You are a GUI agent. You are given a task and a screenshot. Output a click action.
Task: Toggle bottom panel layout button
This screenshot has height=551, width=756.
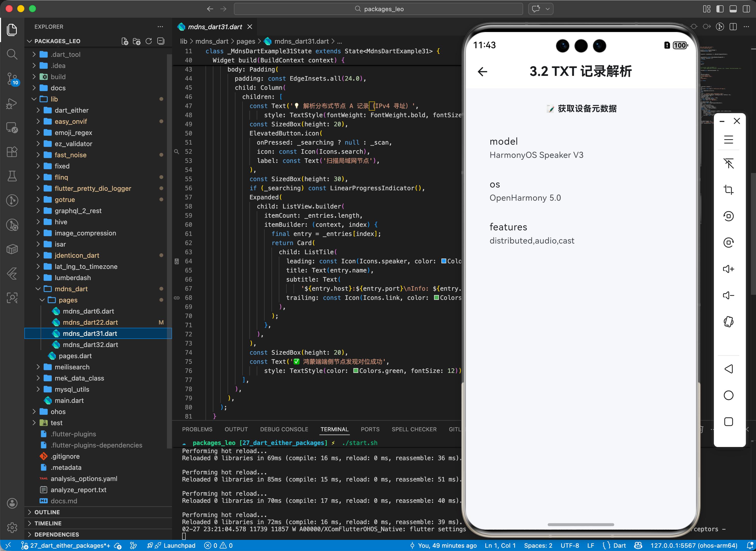pos(733,9)
